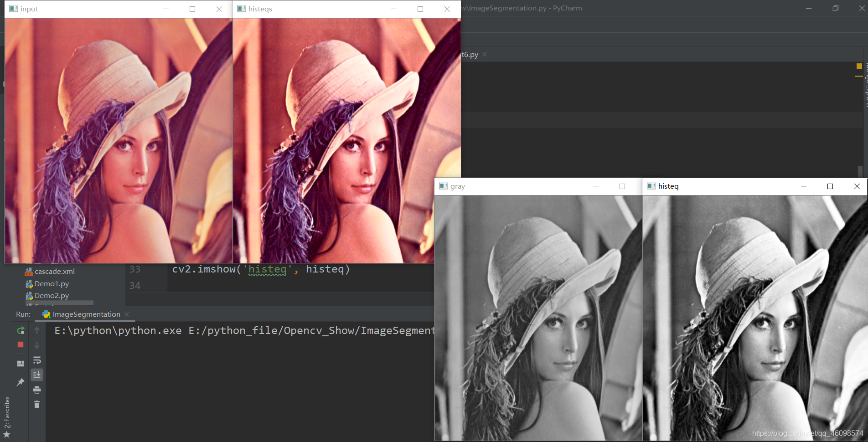Click the input window title icon
This screenshot has width=868, height=442.
pos(14,9)
